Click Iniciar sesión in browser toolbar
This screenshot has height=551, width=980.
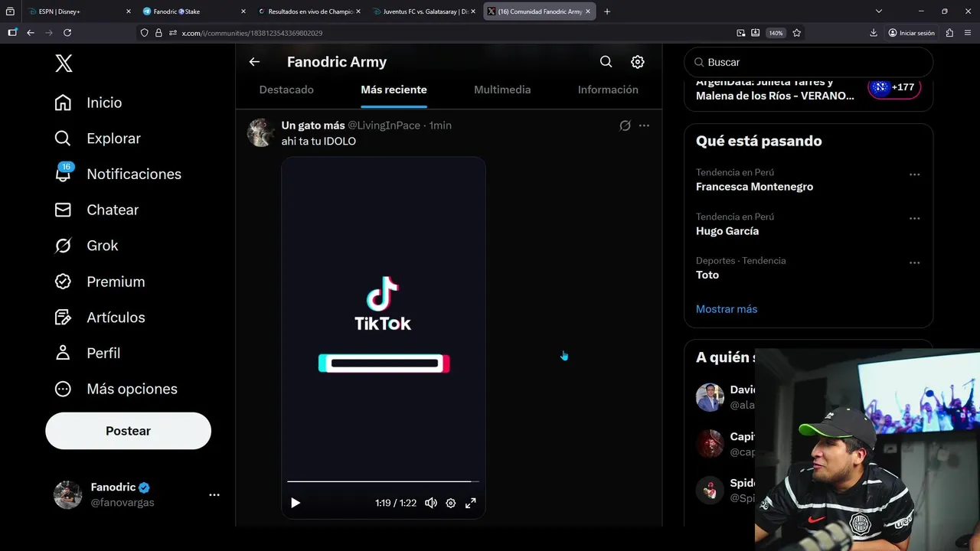(911, 33)
